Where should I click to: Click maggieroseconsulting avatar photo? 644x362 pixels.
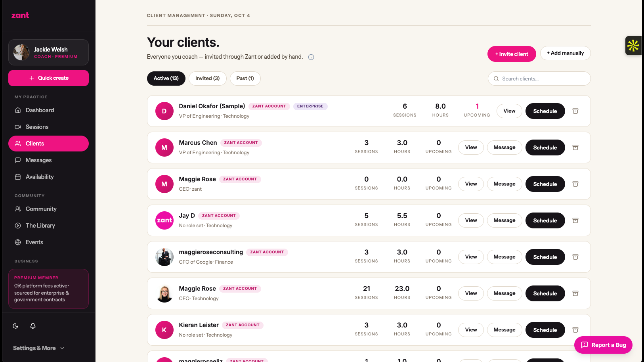[x=164, y=257]
